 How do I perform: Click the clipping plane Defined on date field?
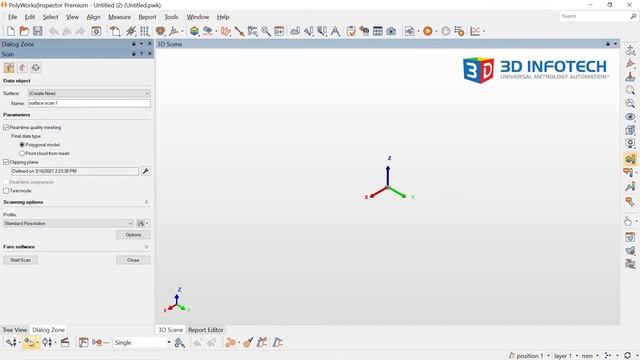[75, 171]
